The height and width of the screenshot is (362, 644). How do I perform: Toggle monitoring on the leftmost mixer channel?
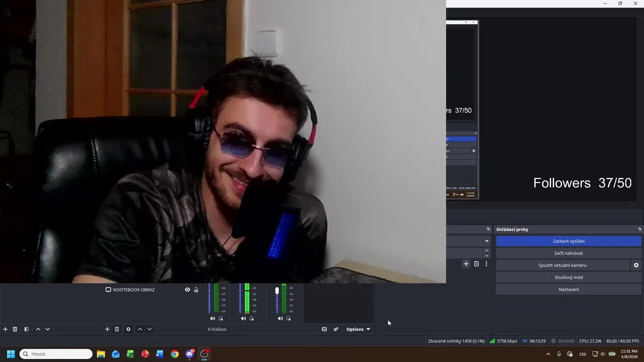coord(221,318)
